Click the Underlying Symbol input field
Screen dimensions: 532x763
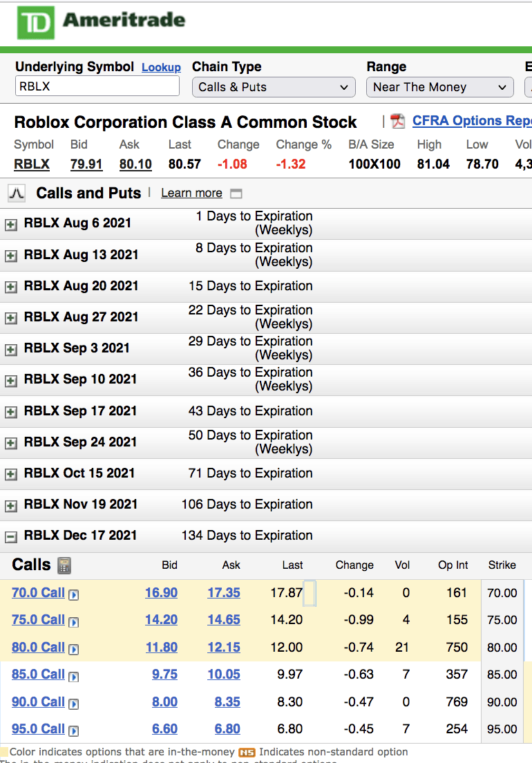click(x=97, y=86)
